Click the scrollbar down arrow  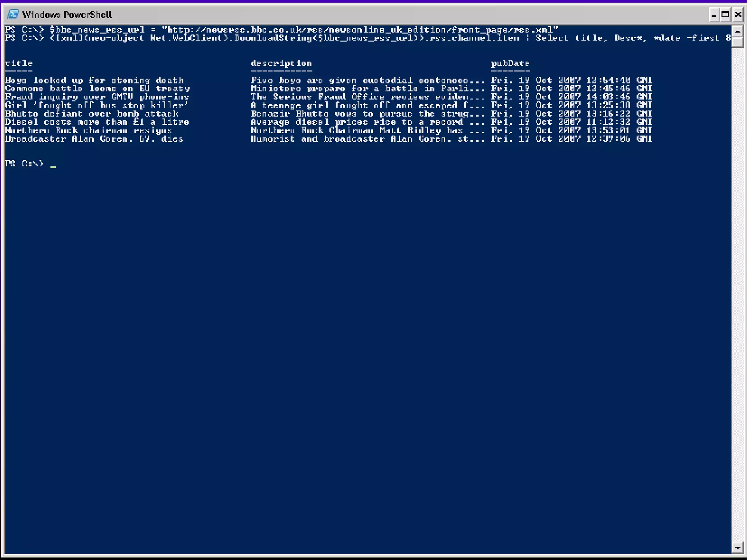(x=737, y=547)
